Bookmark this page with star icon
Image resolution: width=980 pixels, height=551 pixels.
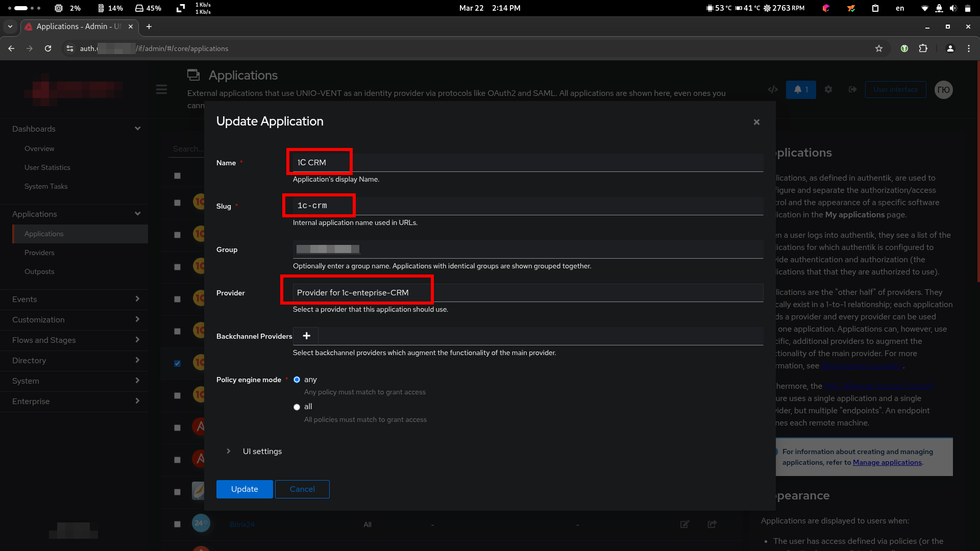[x=878, y=48]
